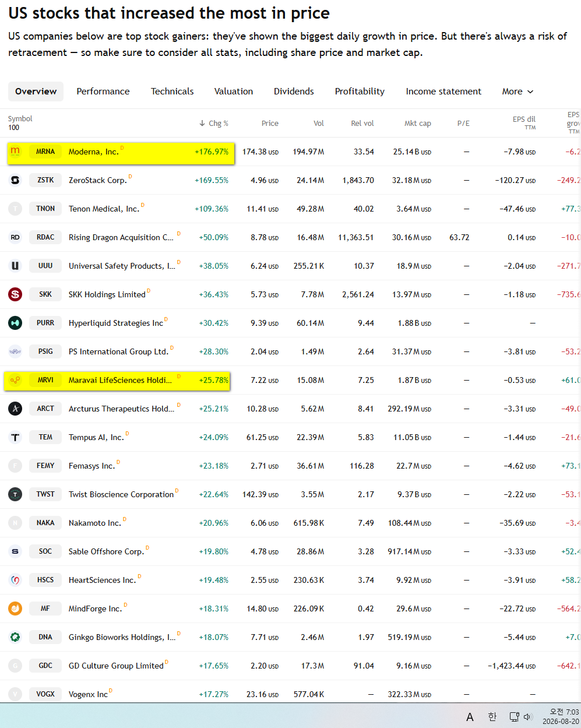The height and width of the screenshot is (728, 581).
Task: Open taskbar clock showing 7:03
Action: tap(561, 716)
